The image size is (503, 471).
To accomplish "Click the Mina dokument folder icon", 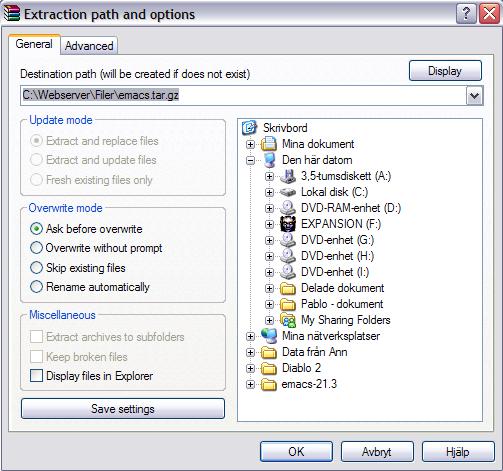I will pos(269,144).
